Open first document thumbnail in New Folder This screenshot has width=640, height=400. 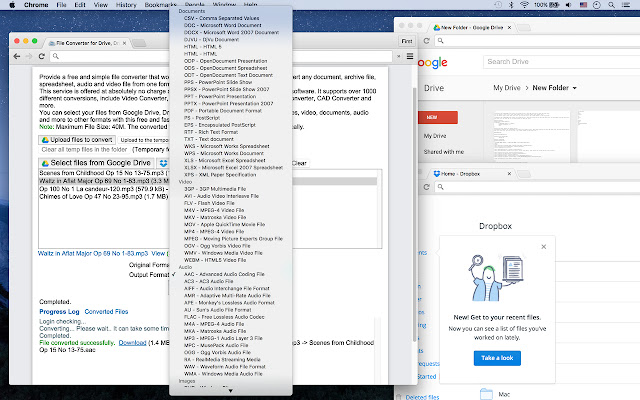[532, 136]
